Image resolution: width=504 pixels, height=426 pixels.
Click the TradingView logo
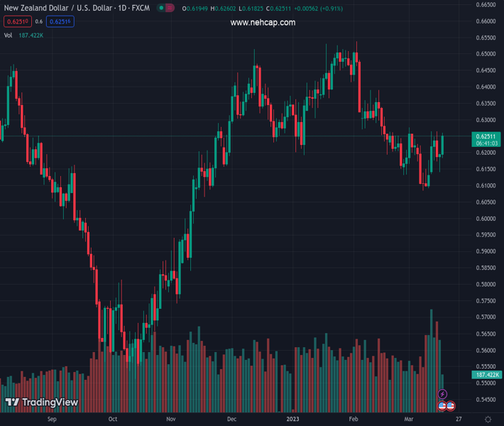[x=41, y=403]
